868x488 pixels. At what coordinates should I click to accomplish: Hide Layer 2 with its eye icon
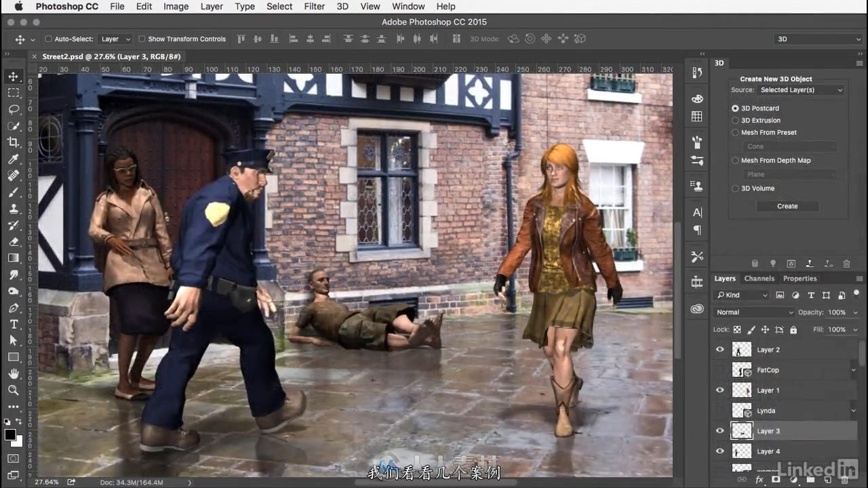point(720,350)
